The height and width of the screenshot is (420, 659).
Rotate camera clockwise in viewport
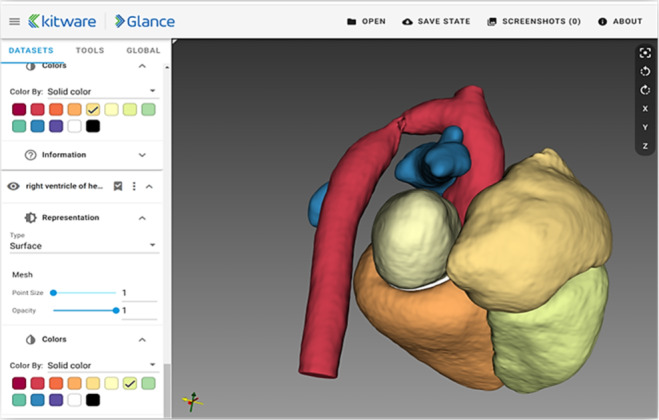pyautogui.click(x=645, y=90)
